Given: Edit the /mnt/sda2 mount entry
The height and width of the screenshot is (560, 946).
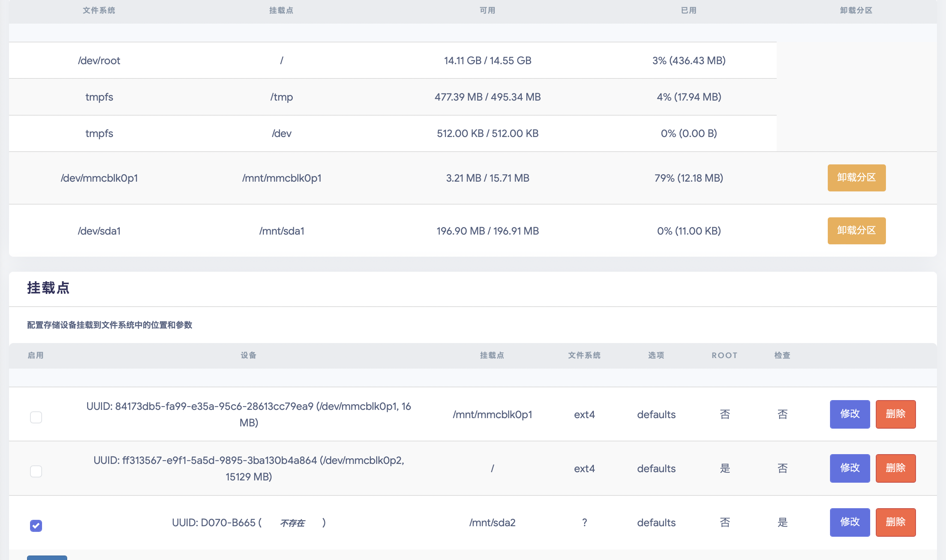Looking at the screenshot, I should (850, 522).
